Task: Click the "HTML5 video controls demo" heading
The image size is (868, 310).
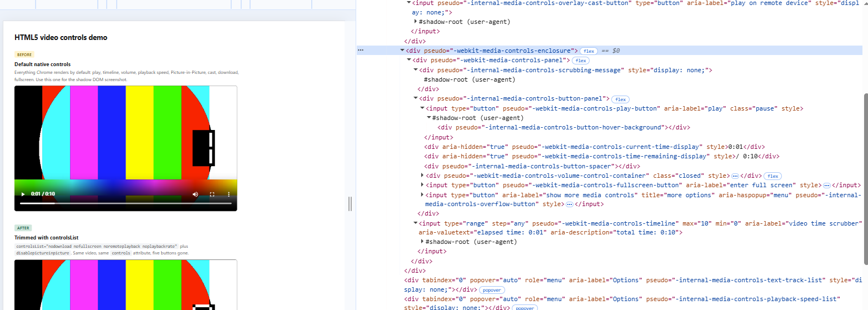Action: click(61, 37)
